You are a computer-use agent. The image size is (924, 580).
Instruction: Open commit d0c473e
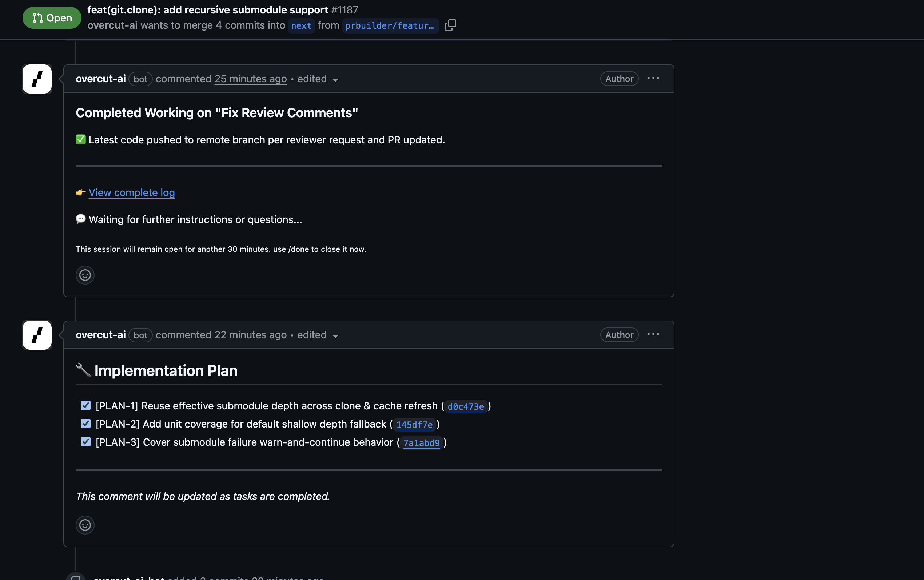pyautogui.click(x=465, y=406)
